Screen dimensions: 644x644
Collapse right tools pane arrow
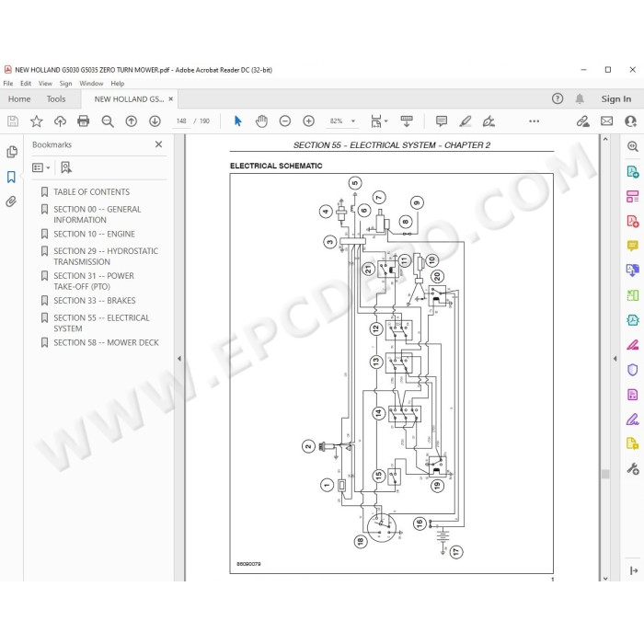615,359
